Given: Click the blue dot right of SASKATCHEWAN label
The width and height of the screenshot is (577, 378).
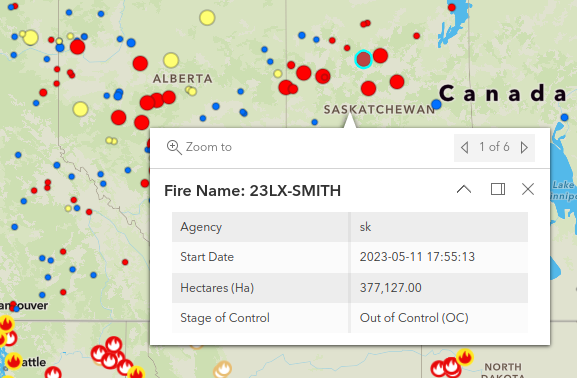Looking at the screenshot, I should (436, 104).
